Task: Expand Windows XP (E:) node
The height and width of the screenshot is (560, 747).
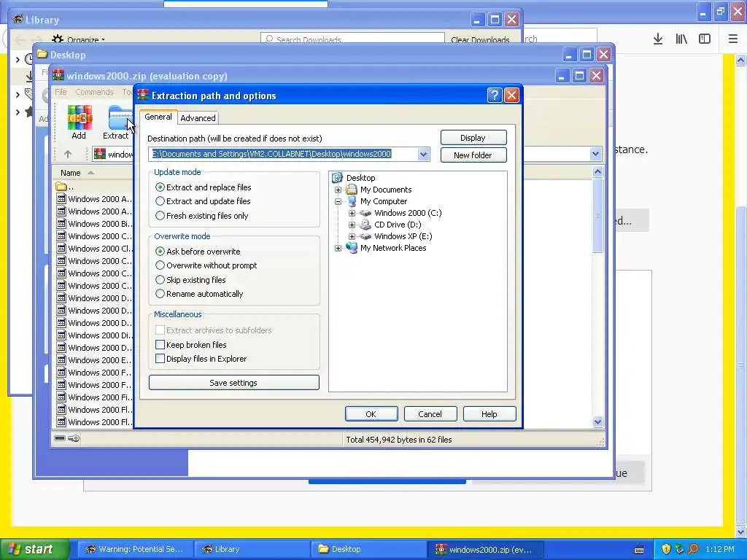Action: pos(352,236)
